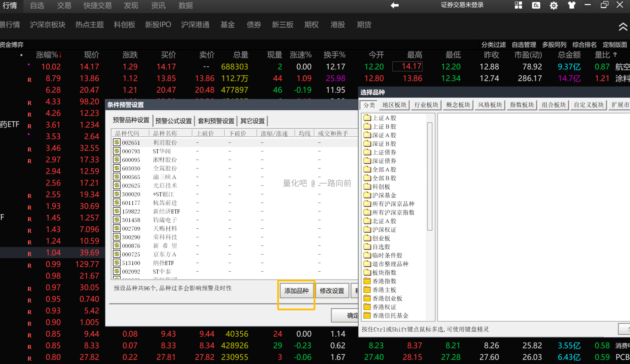Image resolution: width=630 pixels, height=364 pixels.
Task: Open the 快捷交易 menu
Action: (97, 5)
